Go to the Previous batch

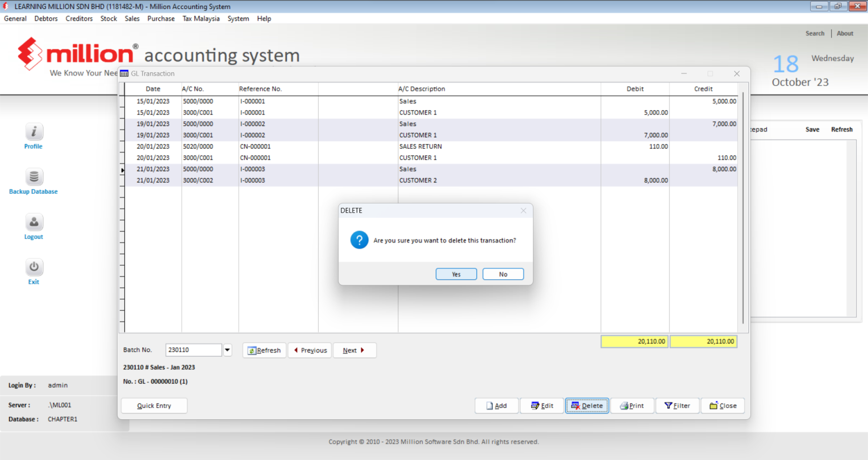pyautogui.click(x=310, y=350)
